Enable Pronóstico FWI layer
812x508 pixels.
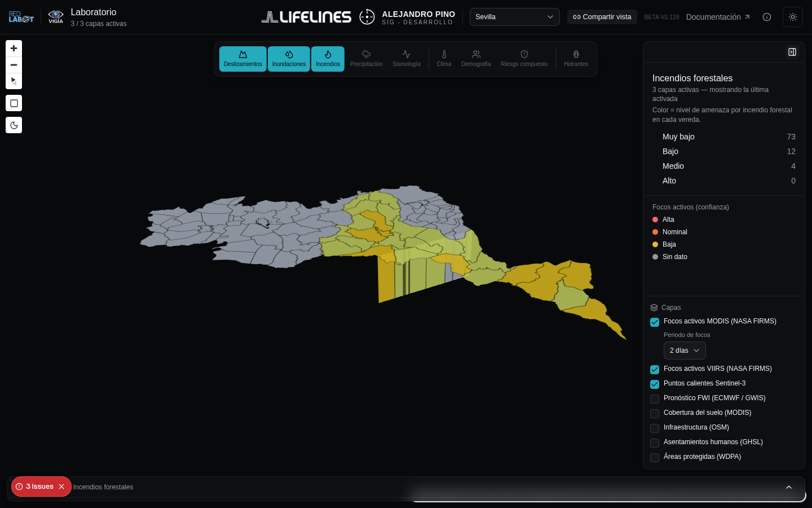tap(655, 399)
